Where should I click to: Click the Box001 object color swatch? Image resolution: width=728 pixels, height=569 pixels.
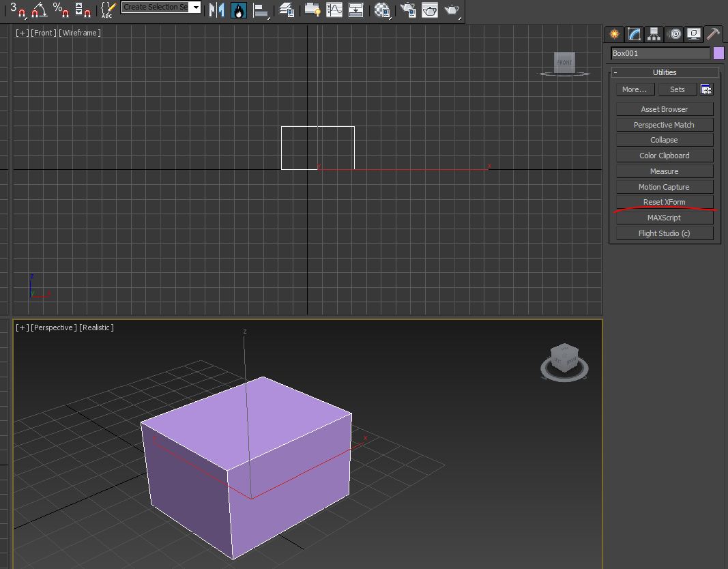pos(718,54)
